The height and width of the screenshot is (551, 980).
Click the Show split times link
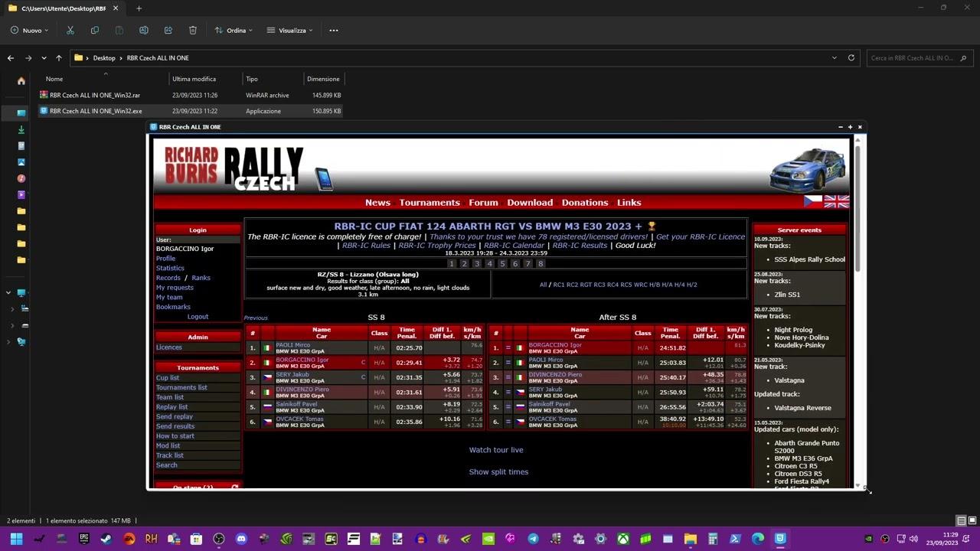click(498, 472)
